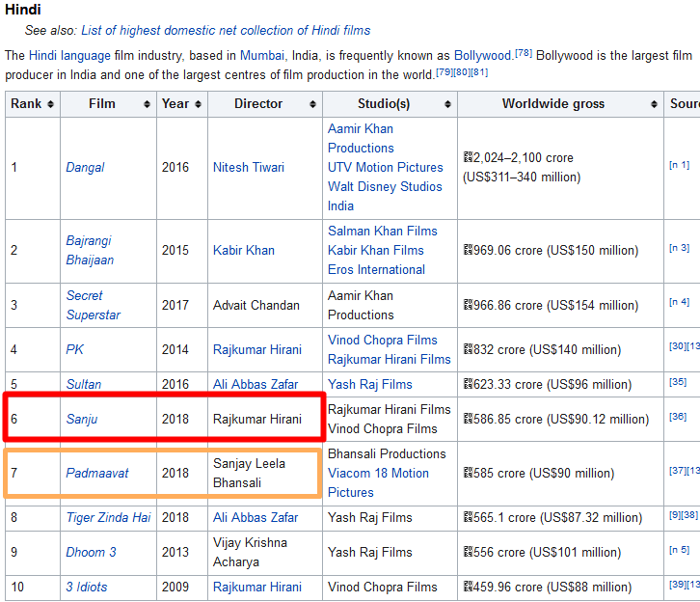Jump to citation [80]

[462, 72]
